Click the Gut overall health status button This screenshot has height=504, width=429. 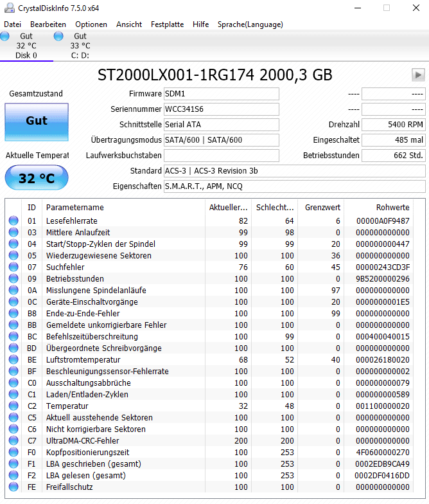point(37,122)
